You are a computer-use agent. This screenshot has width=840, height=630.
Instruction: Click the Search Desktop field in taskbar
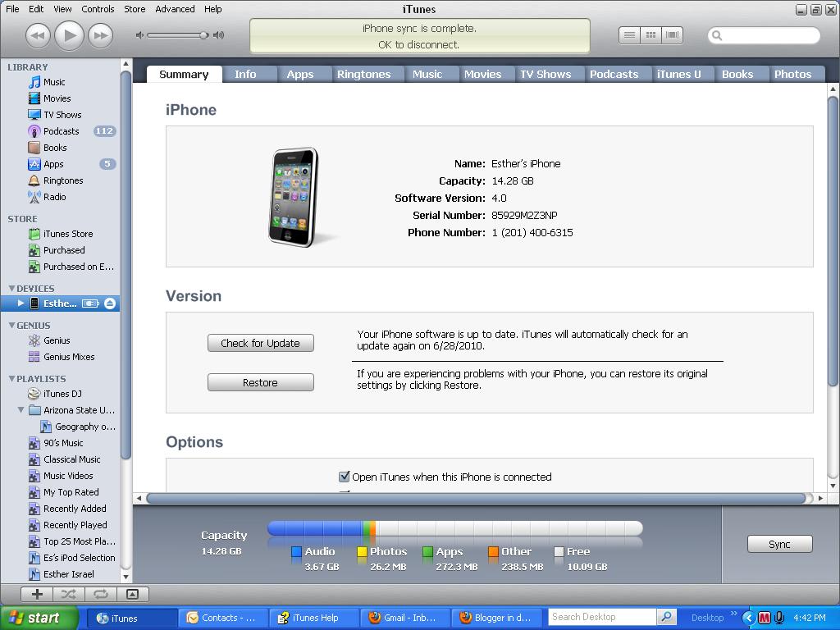[x=602, y=617]
